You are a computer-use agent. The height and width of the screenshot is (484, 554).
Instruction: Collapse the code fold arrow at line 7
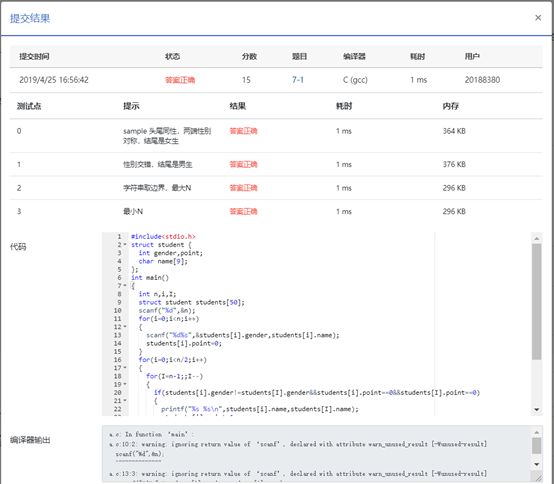click(125, 286)
